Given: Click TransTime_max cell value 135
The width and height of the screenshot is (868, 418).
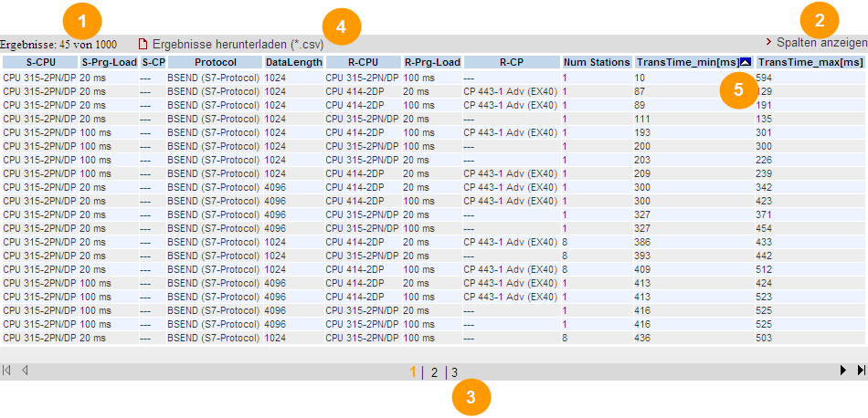Looking at the screenshot, I should pyautogui.click(x=764, y=119).
